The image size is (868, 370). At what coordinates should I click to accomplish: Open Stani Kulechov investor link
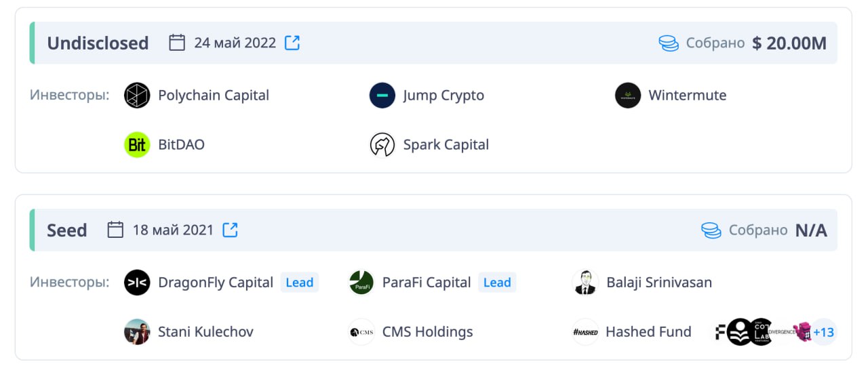pyautogui.click(x=206, y=332)
